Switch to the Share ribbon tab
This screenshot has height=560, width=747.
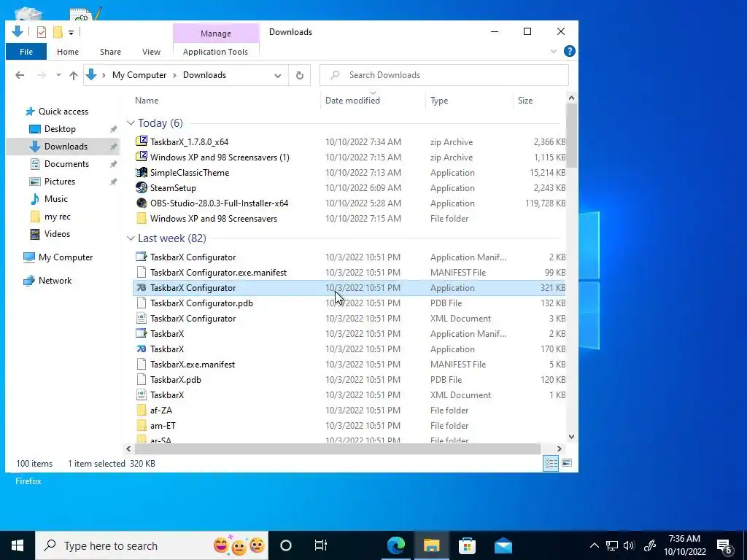[110, 52]
